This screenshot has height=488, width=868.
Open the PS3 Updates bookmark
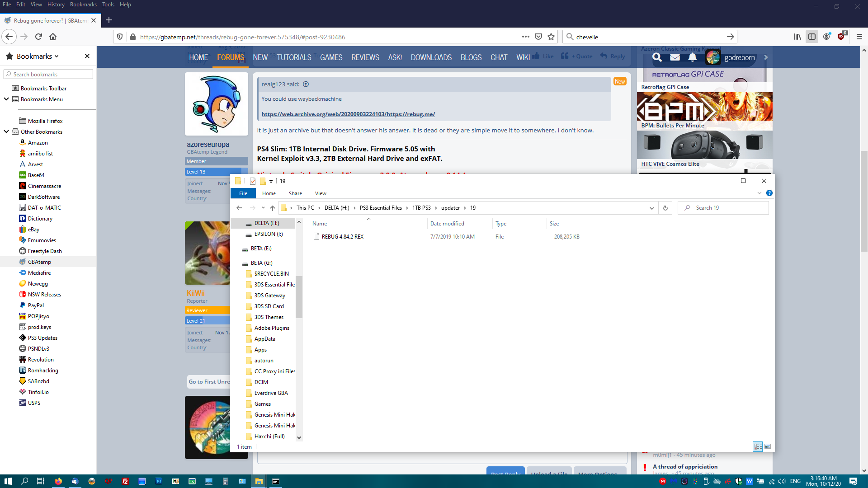[42, 338]
